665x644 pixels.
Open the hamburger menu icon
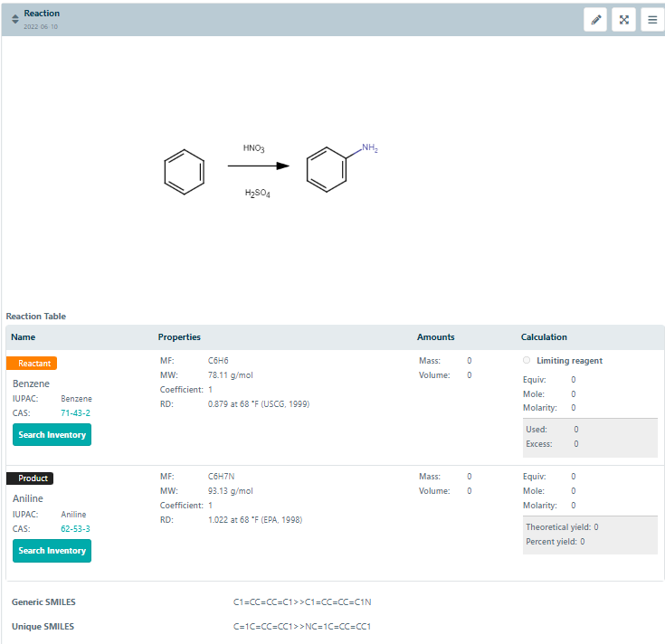pyautogui.click(x=652, y=20)
